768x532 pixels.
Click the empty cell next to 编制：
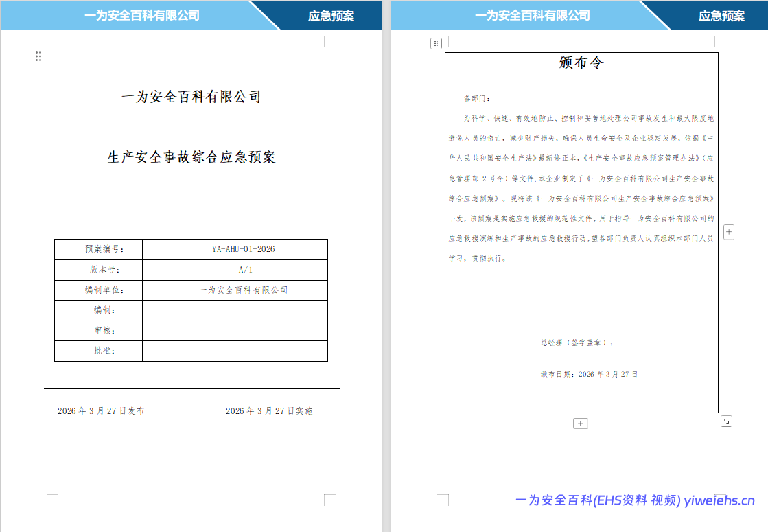coord(235,310)
